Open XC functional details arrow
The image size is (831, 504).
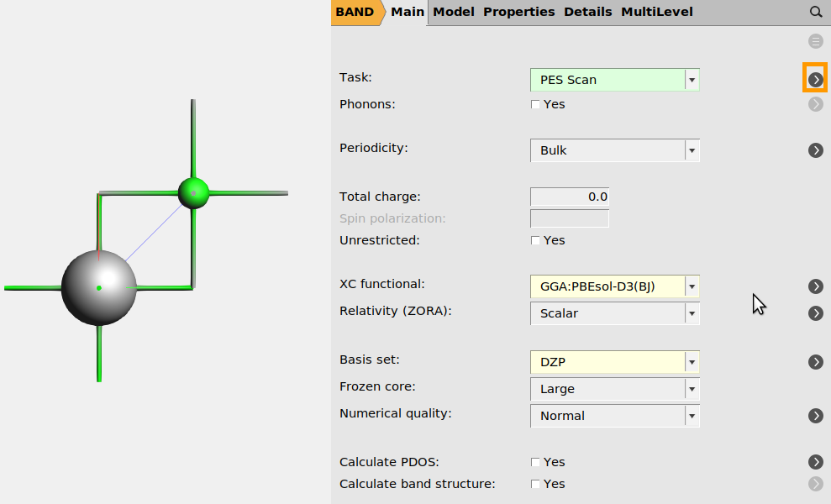[815, 286]
